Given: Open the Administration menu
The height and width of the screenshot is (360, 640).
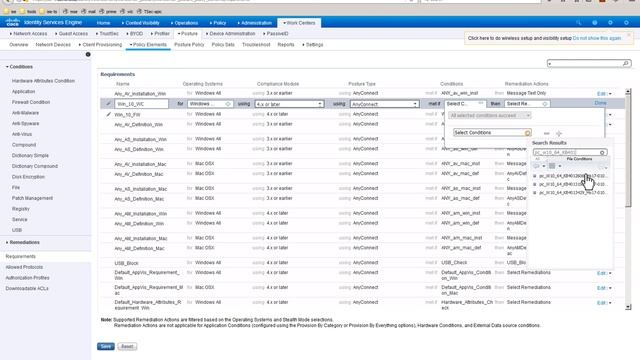Looking at the screenshot, I should (x=255, y=23).
